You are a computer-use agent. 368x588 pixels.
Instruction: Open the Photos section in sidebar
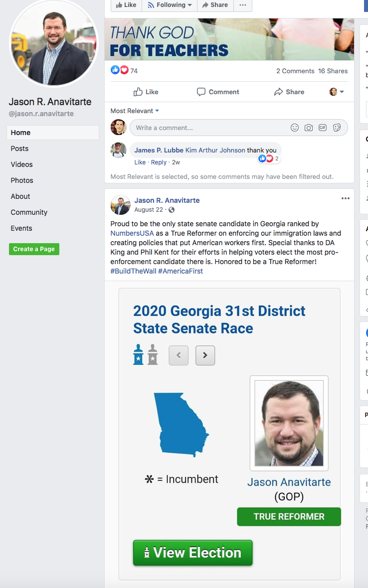pyautogui.click(x=22, y=180)
